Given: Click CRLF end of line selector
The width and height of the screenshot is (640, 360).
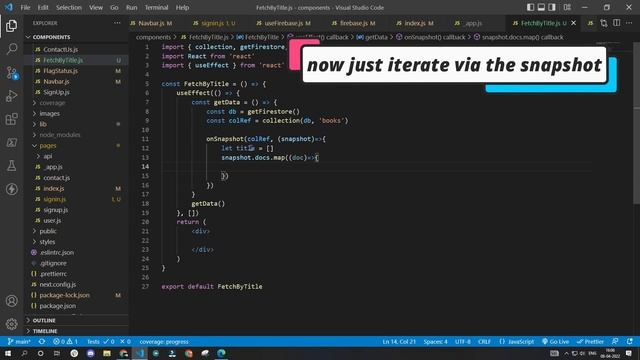Looking at the screenshot, I should pos(484,342).
